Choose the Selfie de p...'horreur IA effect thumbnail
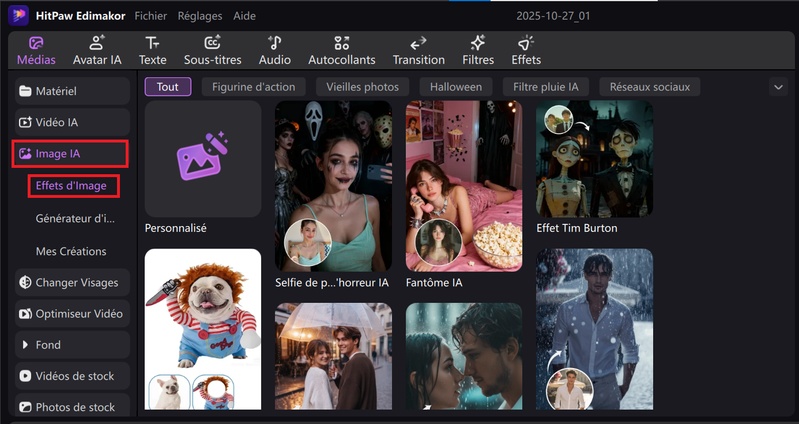The image size is (799, 424). pyautogui.click(x=333, y=186)
